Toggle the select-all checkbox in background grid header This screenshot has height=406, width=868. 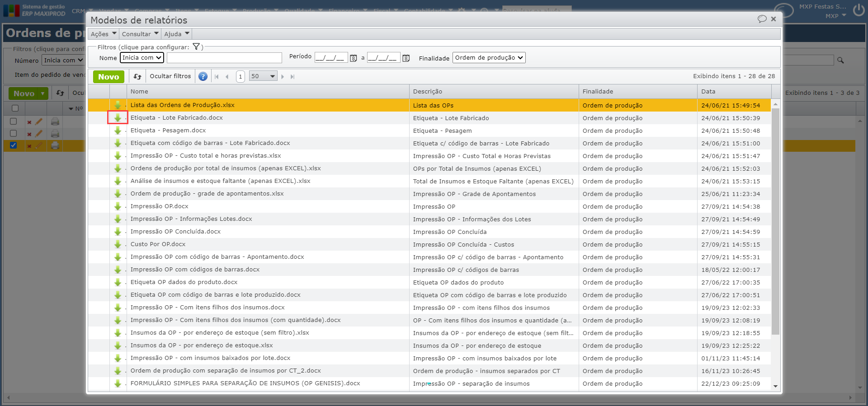15,108
